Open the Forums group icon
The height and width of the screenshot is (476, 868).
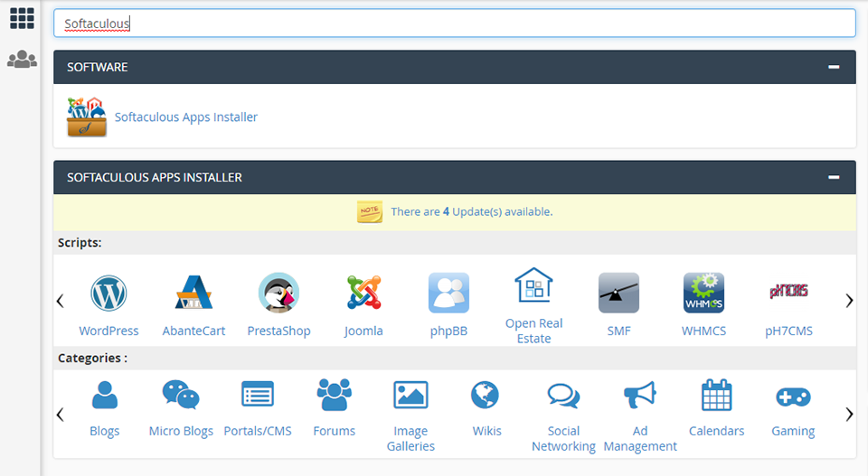pyautogui.click(x=335, y=395)
